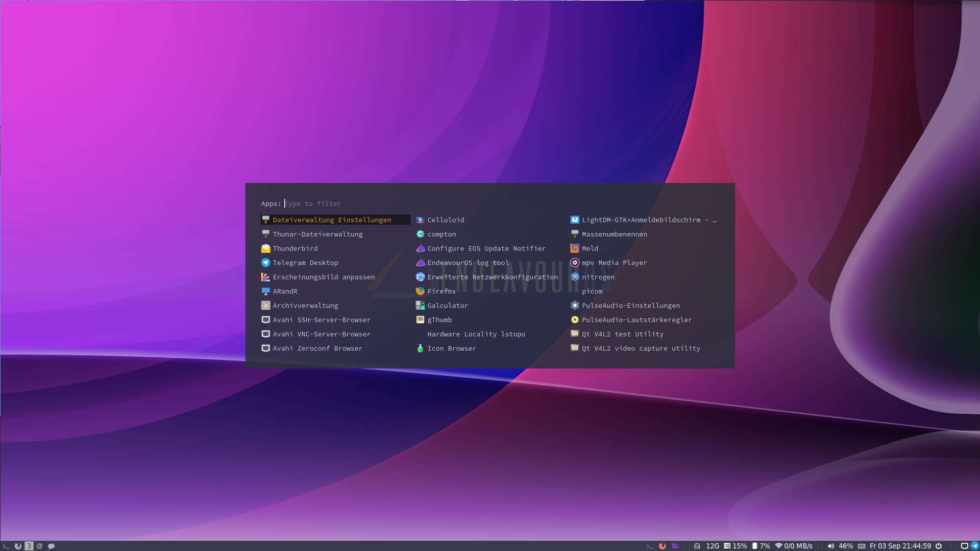Select Avahi Zeroconf Browser entry
The height and width of the screenshot is (551, 980).
coord(335,348)
